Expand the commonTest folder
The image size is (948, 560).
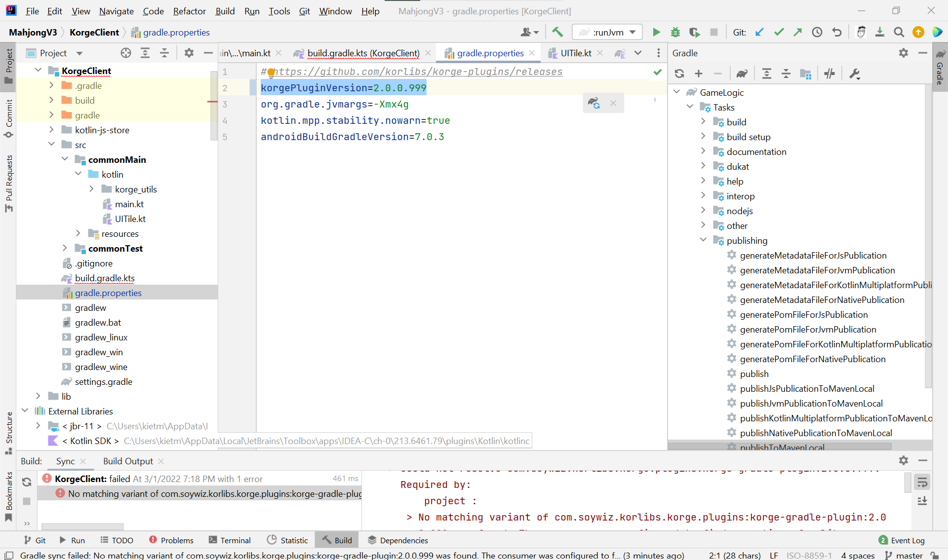tap(65, 248)
